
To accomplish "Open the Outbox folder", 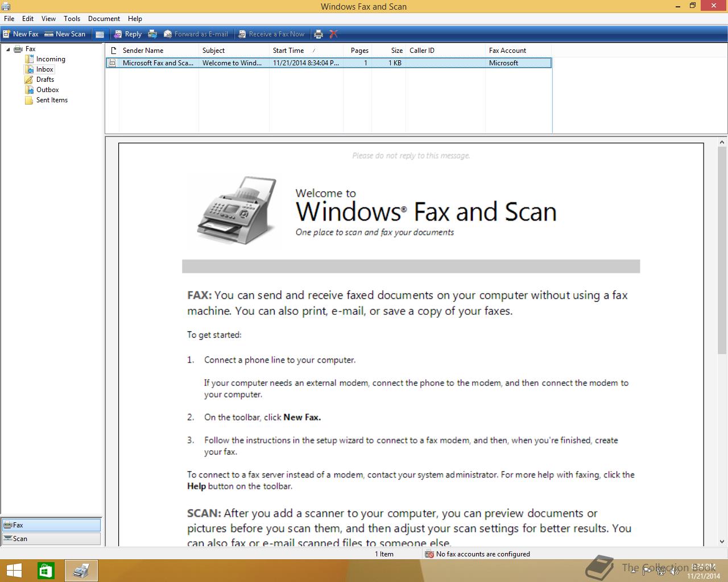I will [x=48, y=90].
